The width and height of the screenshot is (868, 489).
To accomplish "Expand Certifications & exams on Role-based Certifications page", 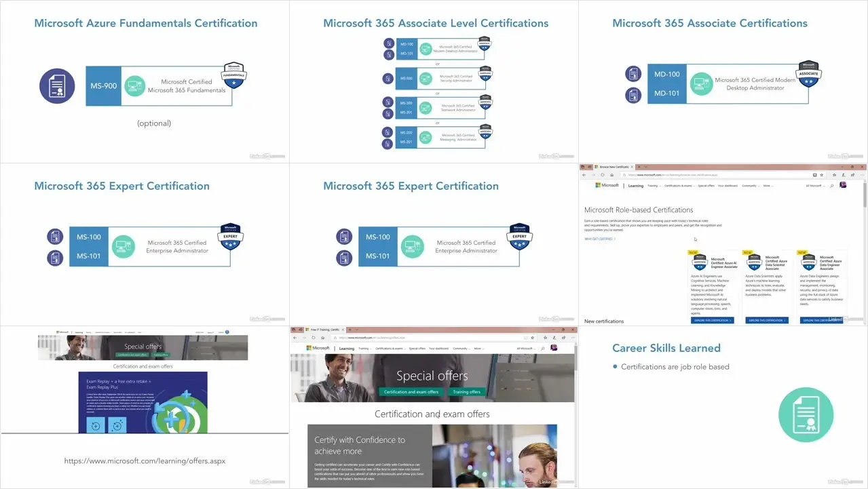I will 679,186.
